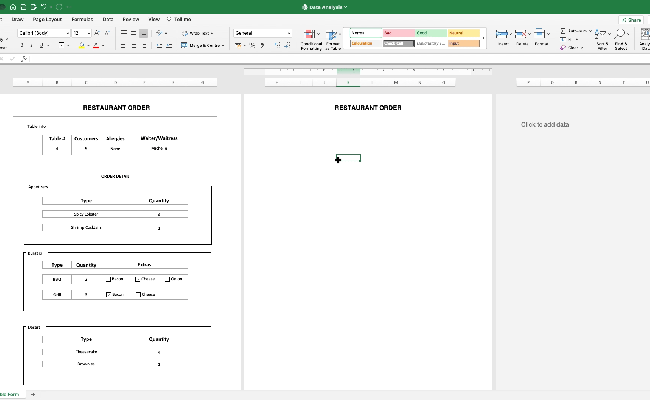
Task: Apply the pink Bad cell style
Action: point(398,33)
